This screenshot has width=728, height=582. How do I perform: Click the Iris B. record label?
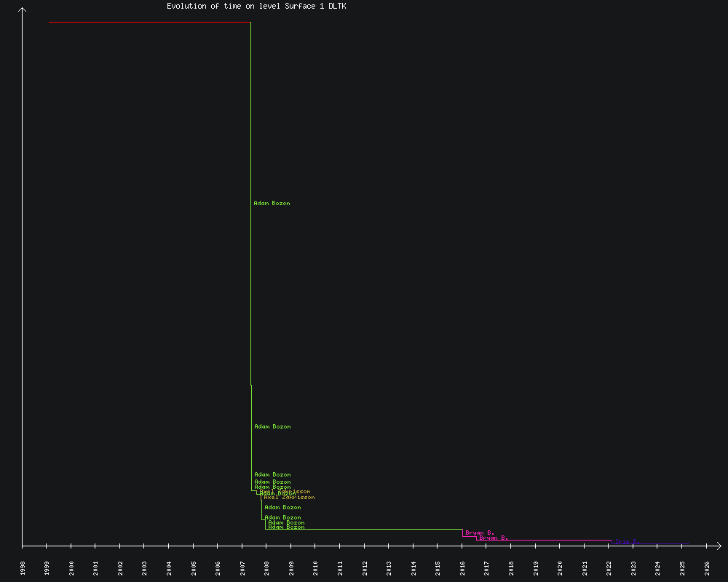[625, 542]
